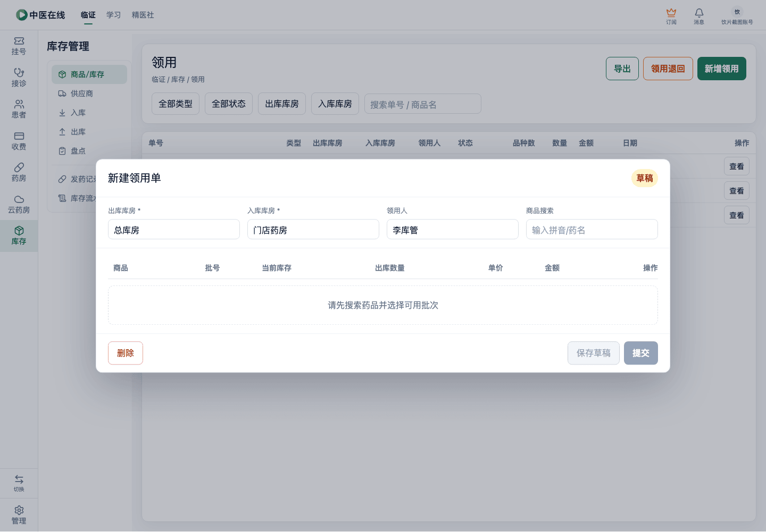Click the 当前库存 column header
Image resolution: width=766 pixels, height=532 pixels.
pyautogui.click(x=277, y=268)
